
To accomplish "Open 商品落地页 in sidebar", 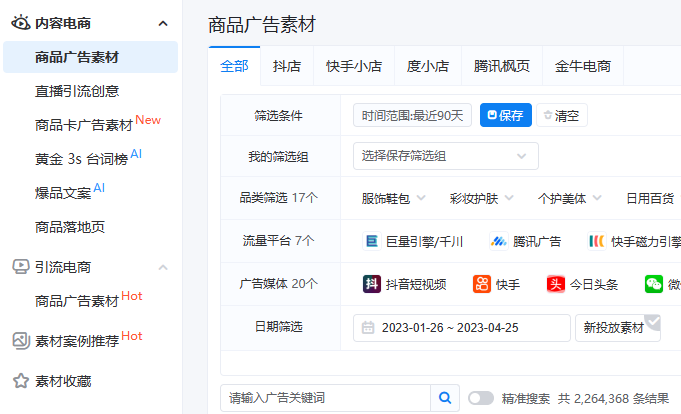I will pyautogui.click(x=70, y=227).
